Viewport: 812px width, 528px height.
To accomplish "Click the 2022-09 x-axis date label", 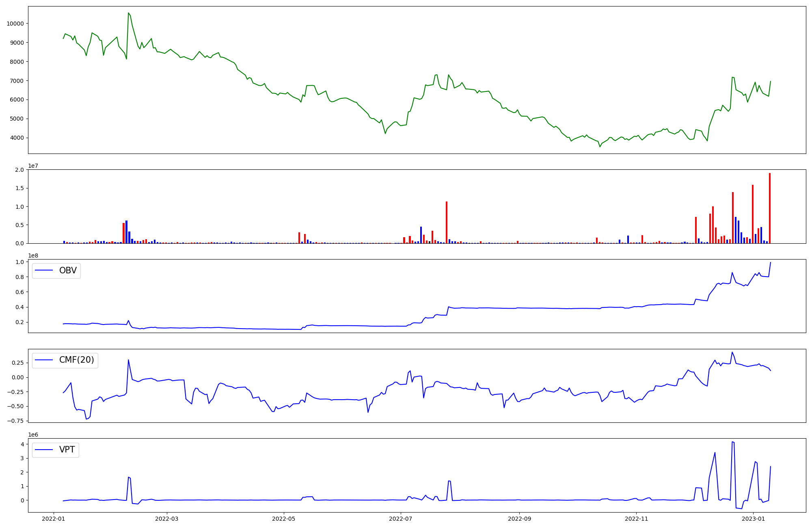I will (519, 519).
